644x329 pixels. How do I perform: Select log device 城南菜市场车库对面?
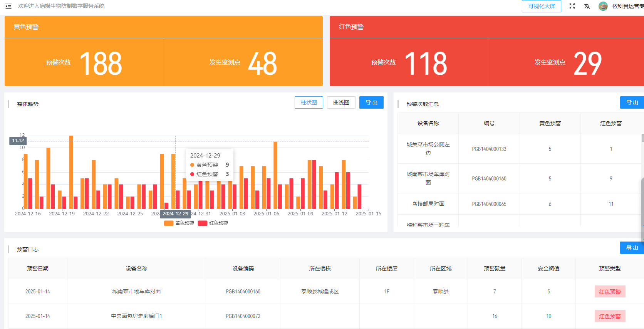coord(136,291)
